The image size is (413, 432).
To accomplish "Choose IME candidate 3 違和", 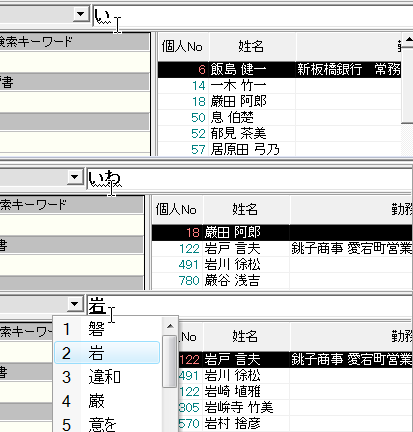I will click(107, 377).
